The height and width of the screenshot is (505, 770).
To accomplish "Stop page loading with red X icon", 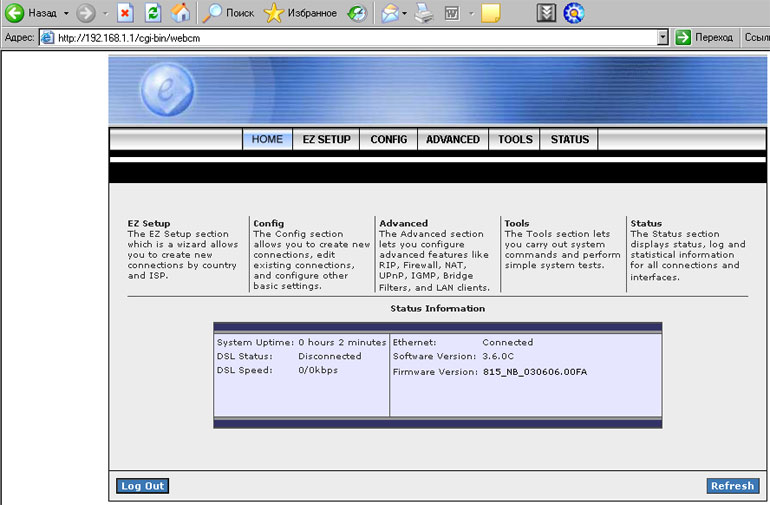I will (x=126, y=13).
